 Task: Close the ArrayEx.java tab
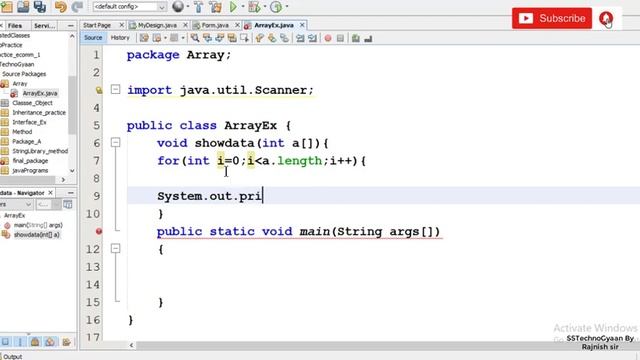pyautogui.click(x=302, y=25)
